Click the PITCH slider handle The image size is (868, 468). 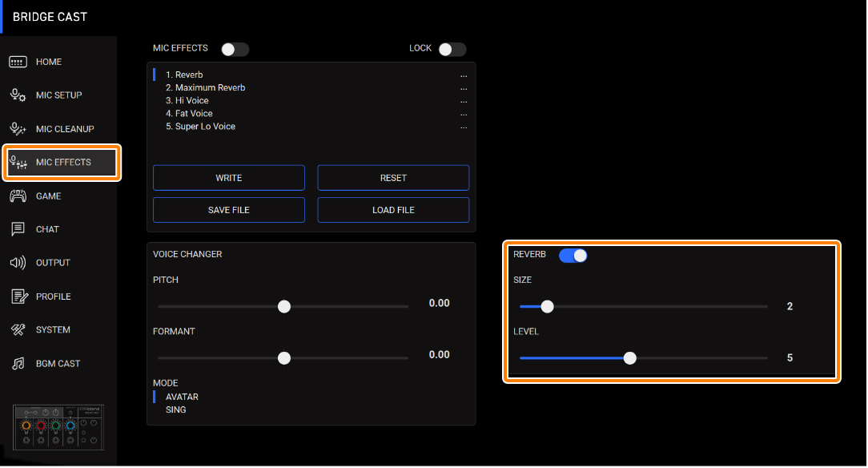point(284,307)
